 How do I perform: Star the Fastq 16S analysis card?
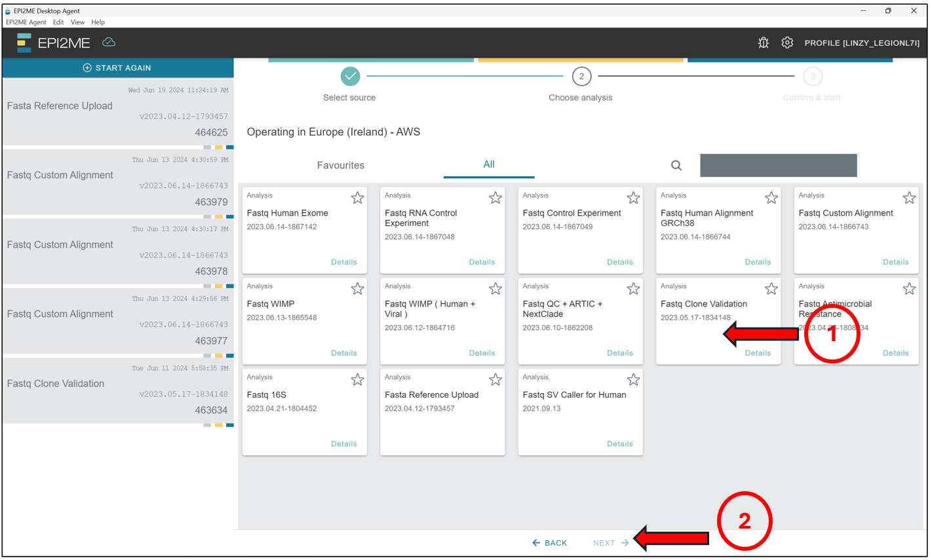357,380
